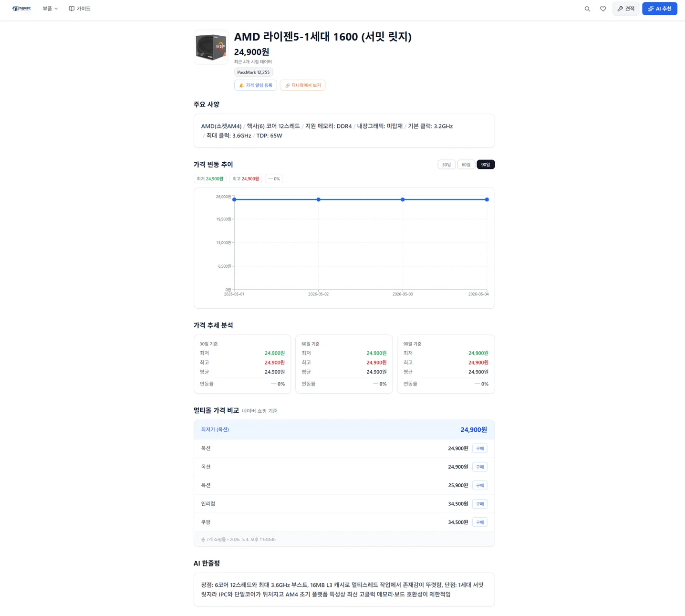This screenshot has height=616, width=685.
Task: Click the 최고 24,900원 chip above chart
Action: click(x=246, y=179)
